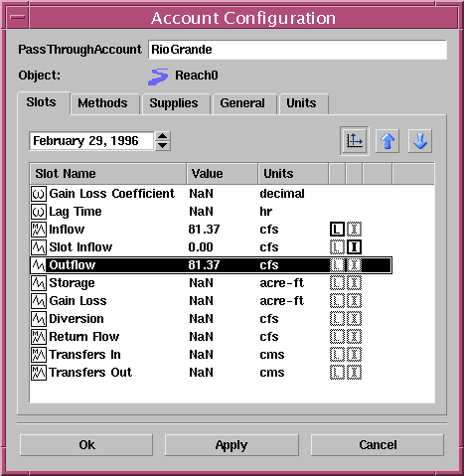Open the Supplies tab

pos(174,103)
